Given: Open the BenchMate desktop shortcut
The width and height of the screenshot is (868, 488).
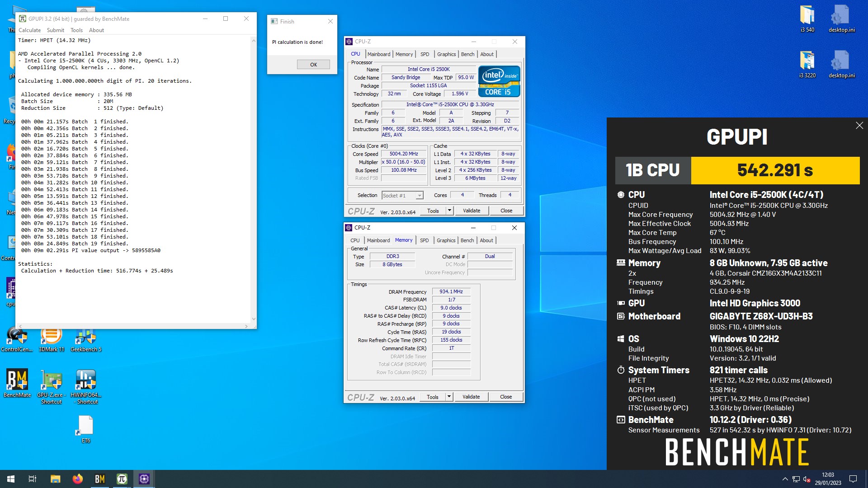Looking at the screenshot, I should tap(17, 383).
